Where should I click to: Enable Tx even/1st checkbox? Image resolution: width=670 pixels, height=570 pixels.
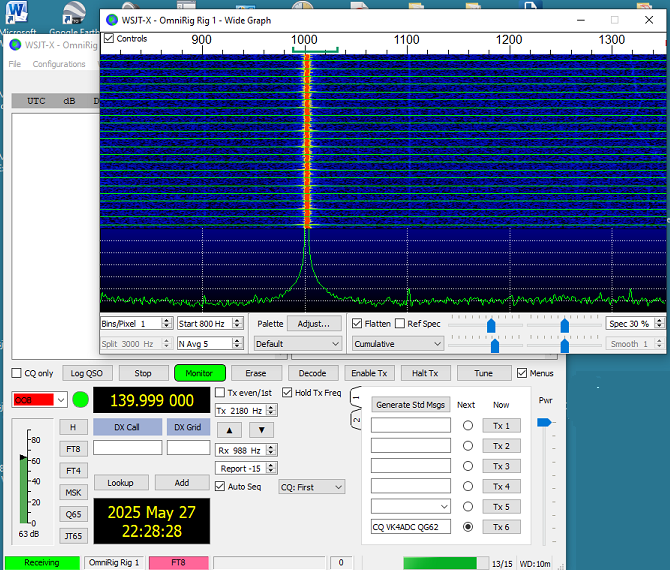point(220,392)
